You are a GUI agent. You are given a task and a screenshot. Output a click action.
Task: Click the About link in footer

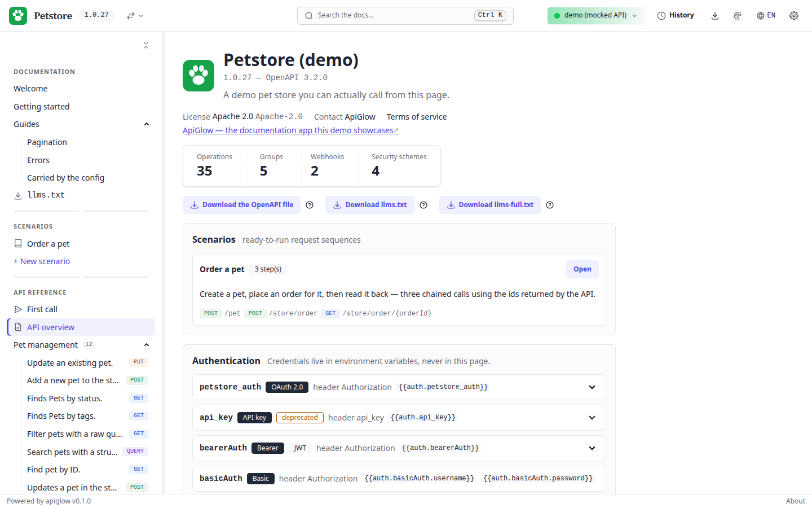[x=796, y=501]
